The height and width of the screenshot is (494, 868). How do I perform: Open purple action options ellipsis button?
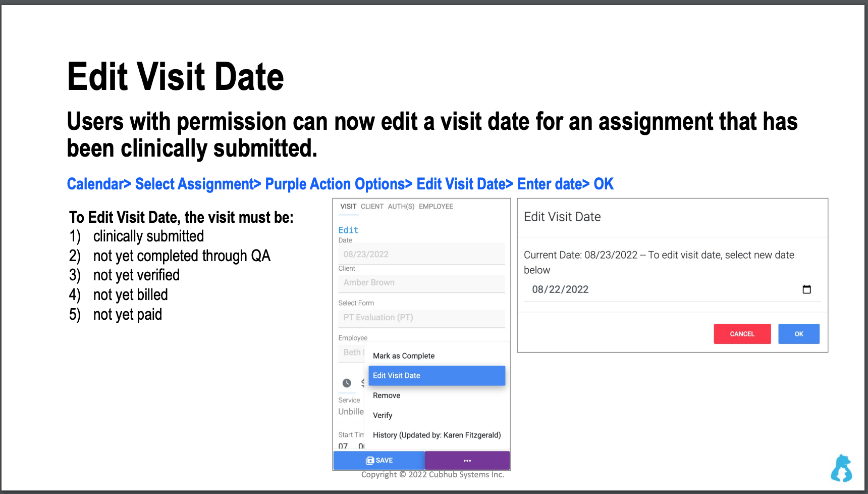coord(467,460)
